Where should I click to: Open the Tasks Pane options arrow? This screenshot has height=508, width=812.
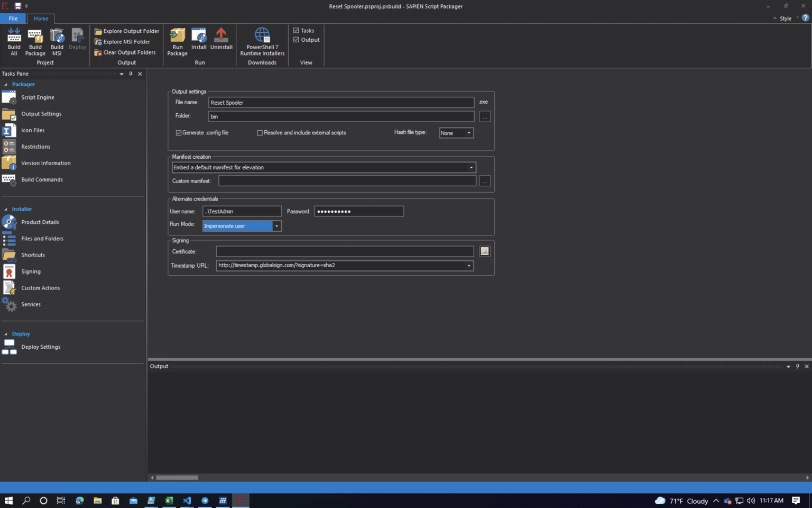click(x=122, y=74)
